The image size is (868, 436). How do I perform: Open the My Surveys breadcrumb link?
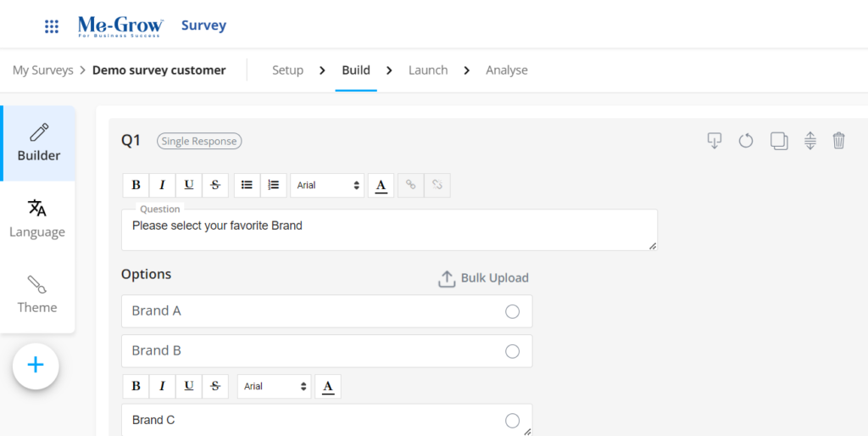42,70
